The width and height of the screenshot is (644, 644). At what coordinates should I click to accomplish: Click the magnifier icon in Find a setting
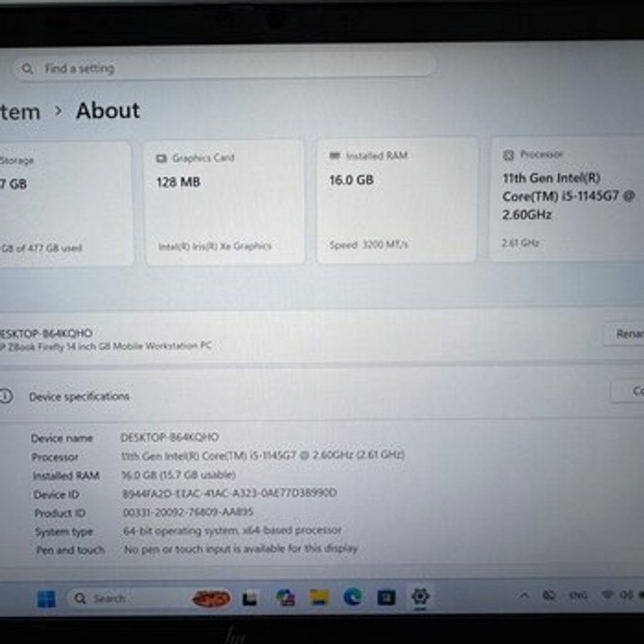point(27,68)
